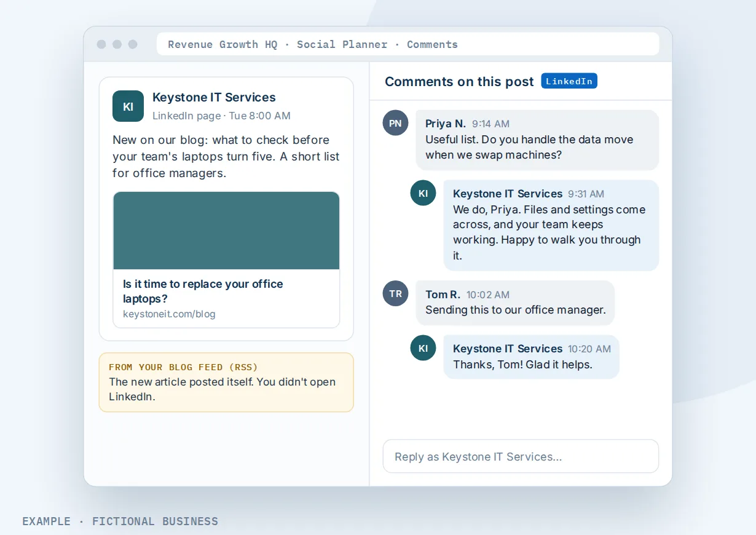
Task: Click the LinkedIn badge next to the comments heading
Action: coord(569,81)
